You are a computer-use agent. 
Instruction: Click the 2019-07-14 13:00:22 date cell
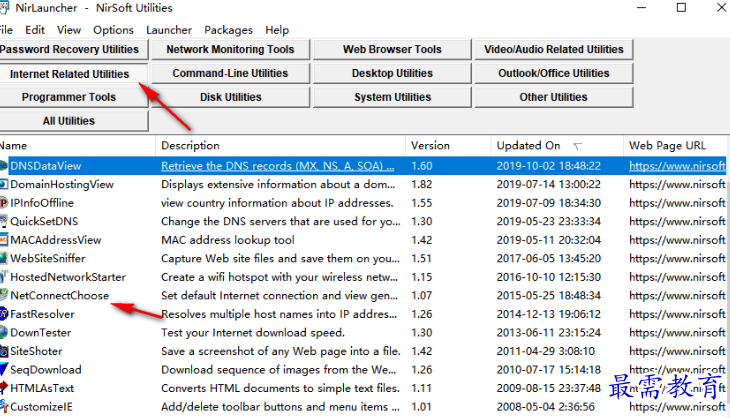[548, 184]
